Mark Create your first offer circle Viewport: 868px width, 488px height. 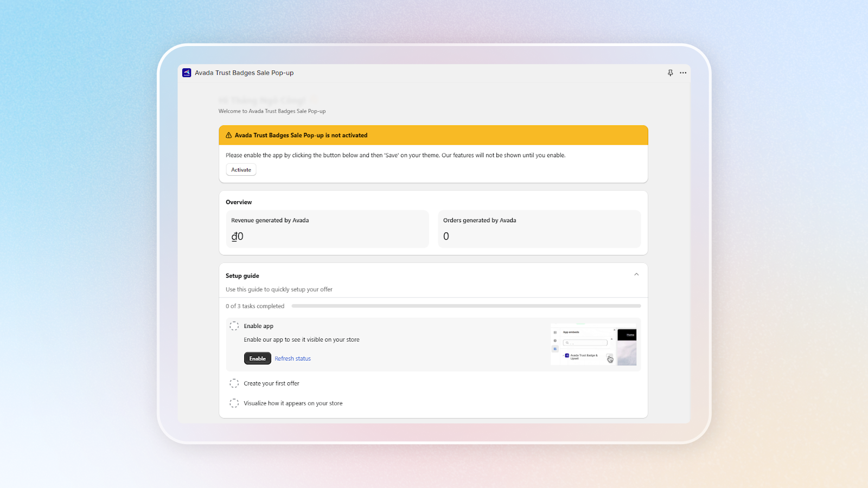point(234,383)
